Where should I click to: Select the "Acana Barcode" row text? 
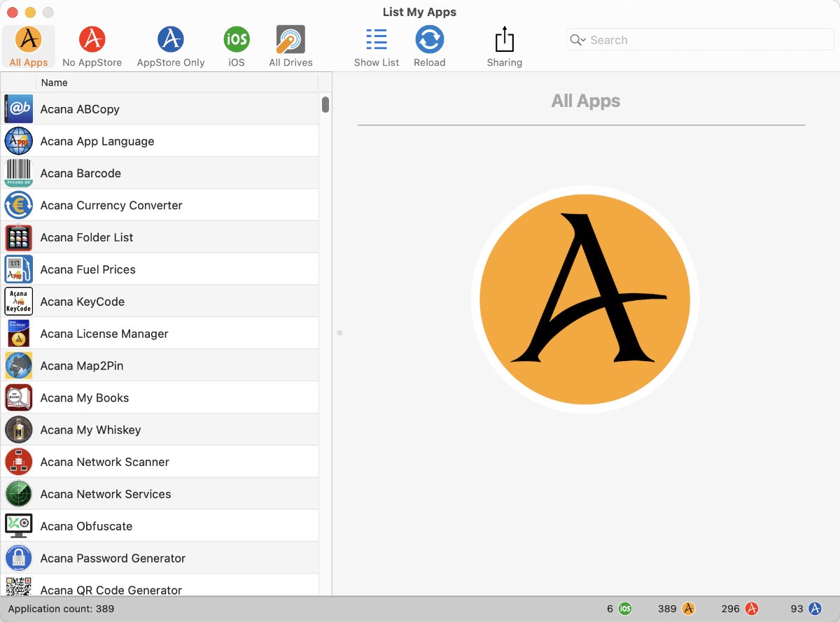(80, 174)
